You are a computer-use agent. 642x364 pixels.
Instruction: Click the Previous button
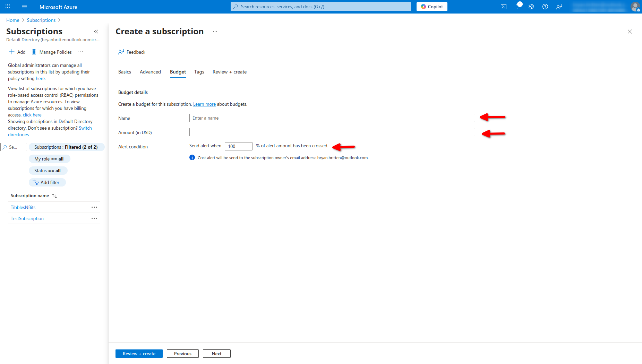(x=182, y=354)
